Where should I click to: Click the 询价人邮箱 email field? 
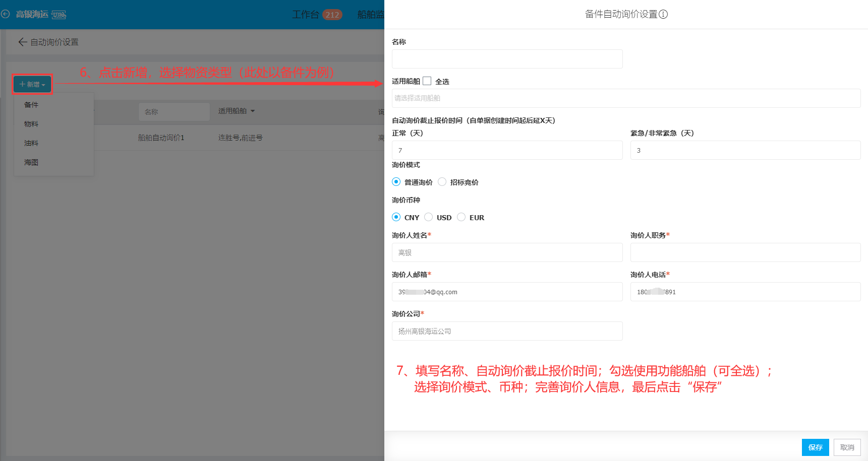coord(507,292)
